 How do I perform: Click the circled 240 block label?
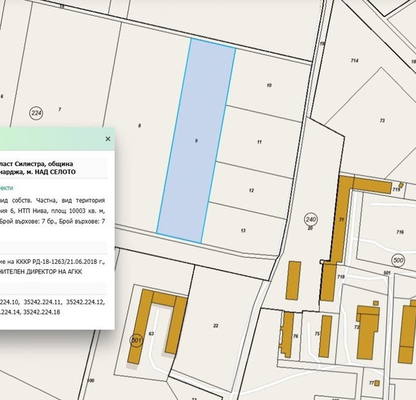tap(311, 220)
